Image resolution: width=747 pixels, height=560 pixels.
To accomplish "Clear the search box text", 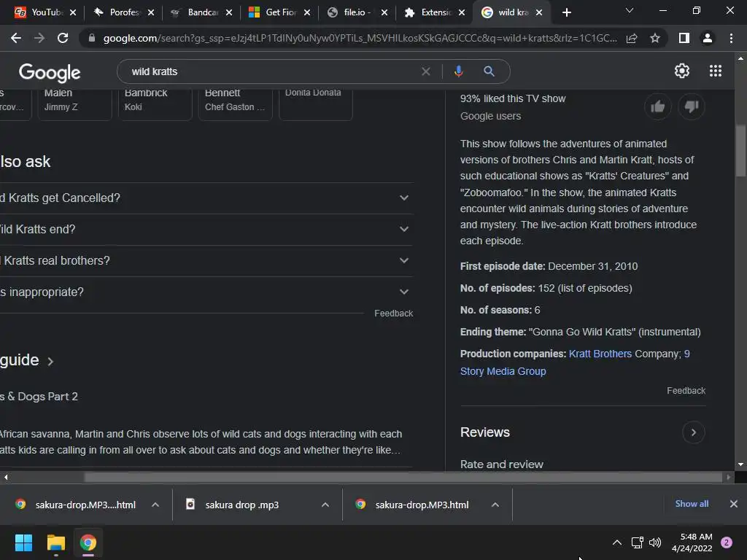I will click(426, 71).
